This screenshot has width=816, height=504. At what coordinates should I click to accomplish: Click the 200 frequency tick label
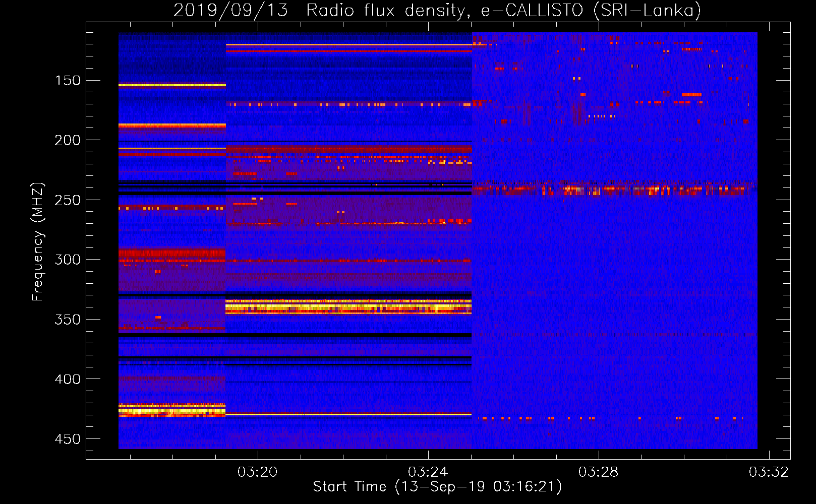click(68, 140)
